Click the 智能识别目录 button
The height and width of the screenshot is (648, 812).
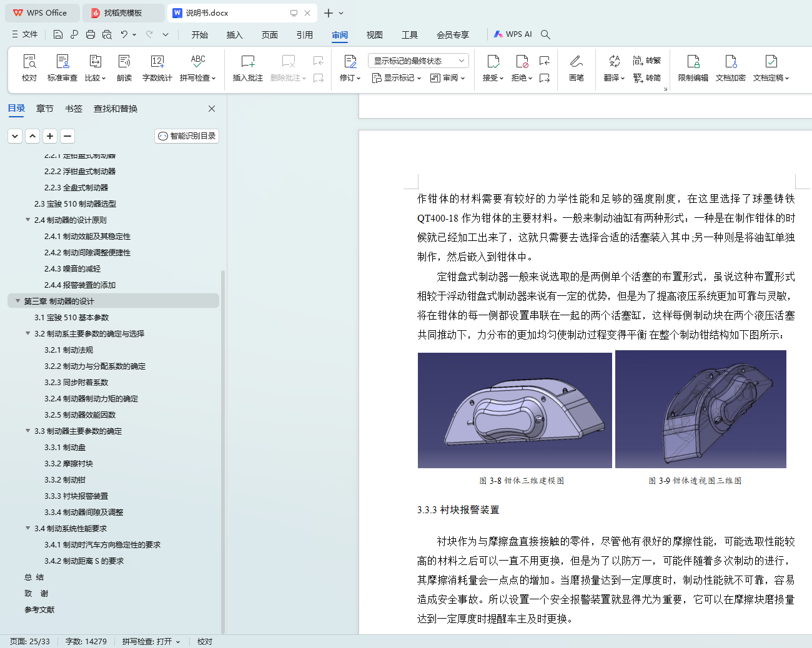pyautogui.click(x=187, y=136)
